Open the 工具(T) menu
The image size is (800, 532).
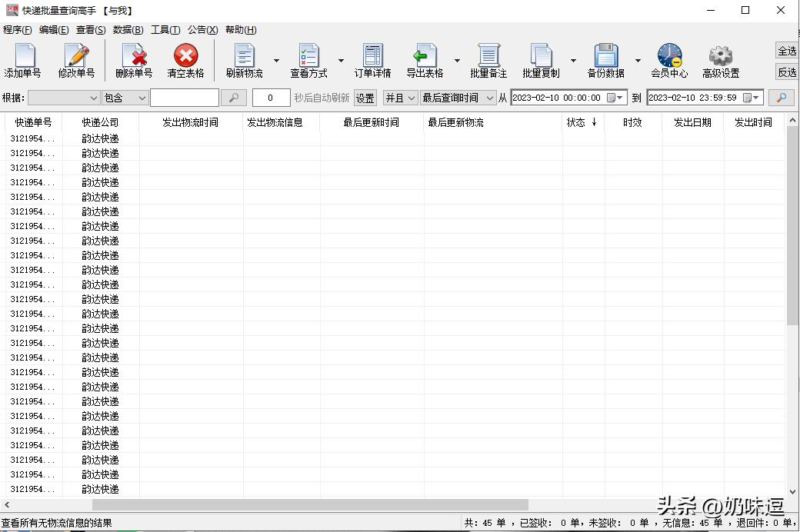165,29
